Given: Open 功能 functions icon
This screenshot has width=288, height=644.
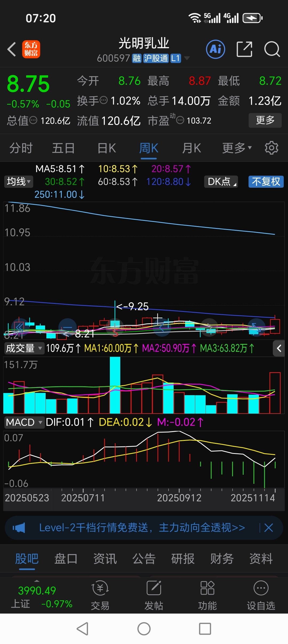Looking at the screenshot, I should point(207,595).
